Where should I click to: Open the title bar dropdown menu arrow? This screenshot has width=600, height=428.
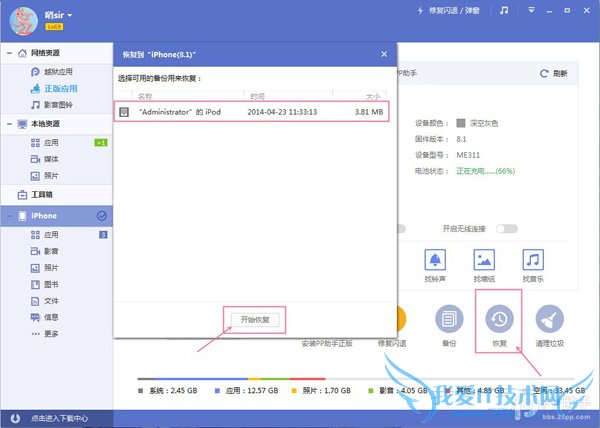point(531,10)
